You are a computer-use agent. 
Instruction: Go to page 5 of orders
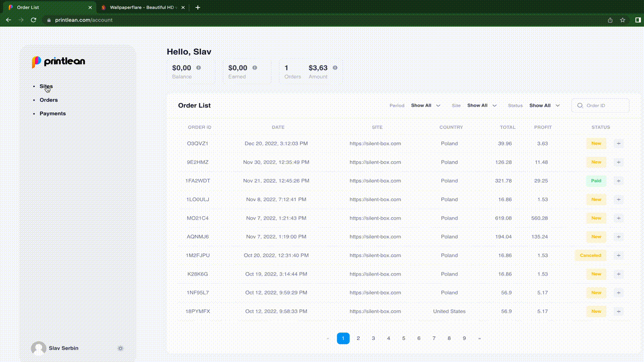point(404,338)
